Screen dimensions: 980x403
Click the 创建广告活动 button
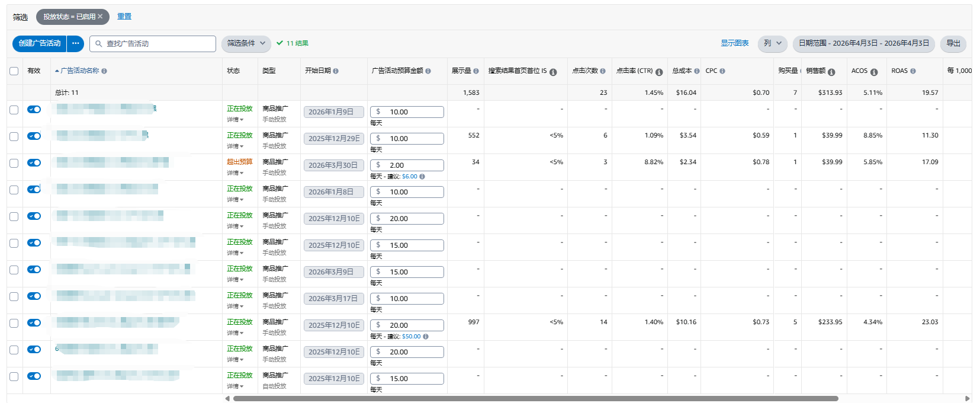[40, 43]
